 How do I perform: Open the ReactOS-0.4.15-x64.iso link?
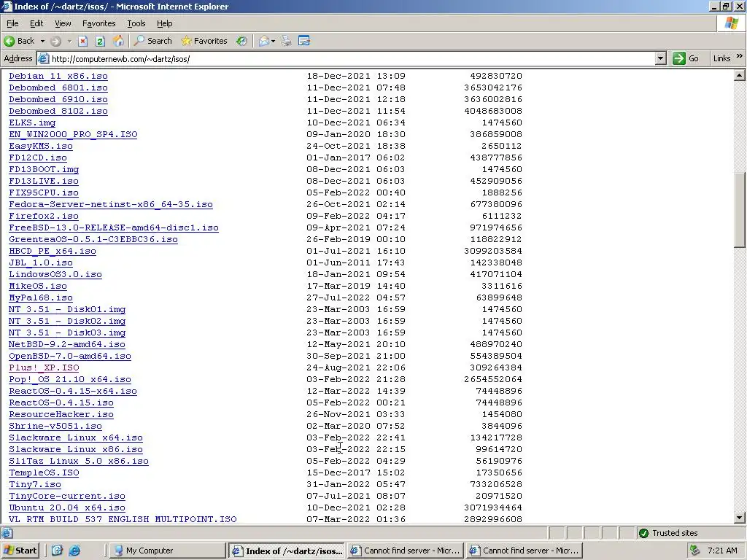[x=73, y=391]
